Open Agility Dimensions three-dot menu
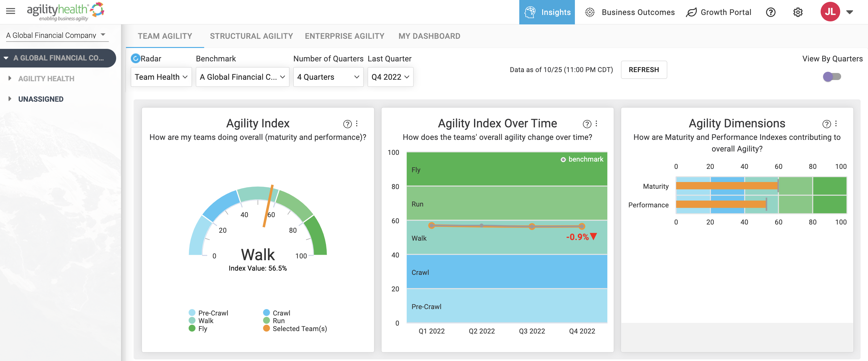The image size is (868, 361). (836, 124)
